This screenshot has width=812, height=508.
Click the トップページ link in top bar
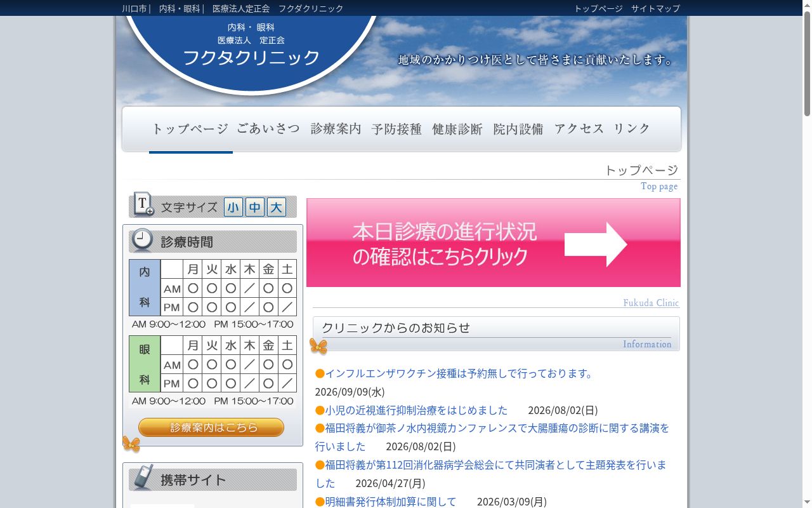(x=598, y=8)
